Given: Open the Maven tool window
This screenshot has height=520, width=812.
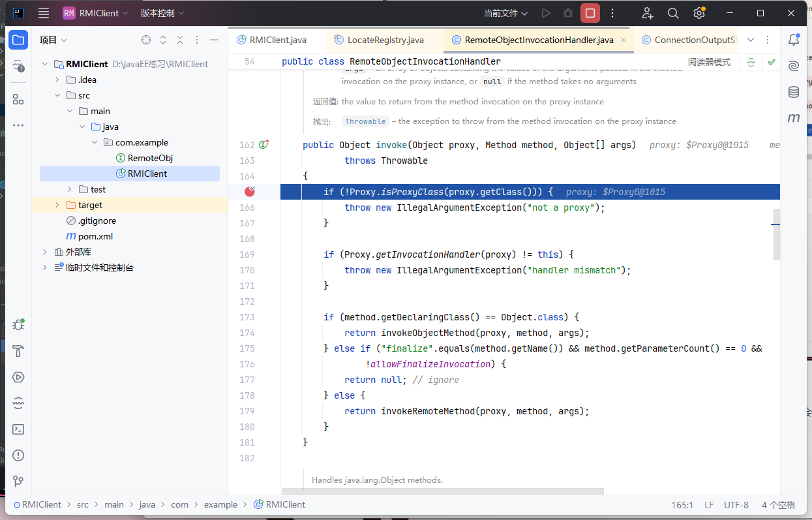Looking at the screenshot, I should (x=794, y=118).
